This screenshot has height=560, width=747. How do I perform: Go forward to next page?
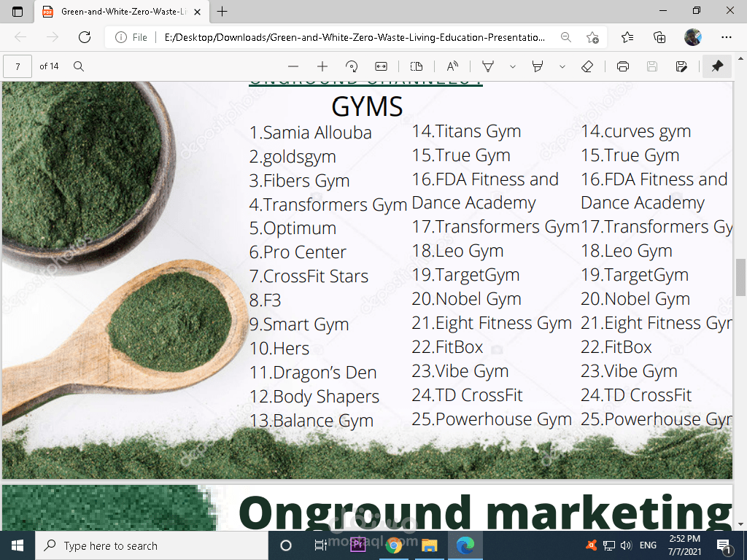pos(53,37)
